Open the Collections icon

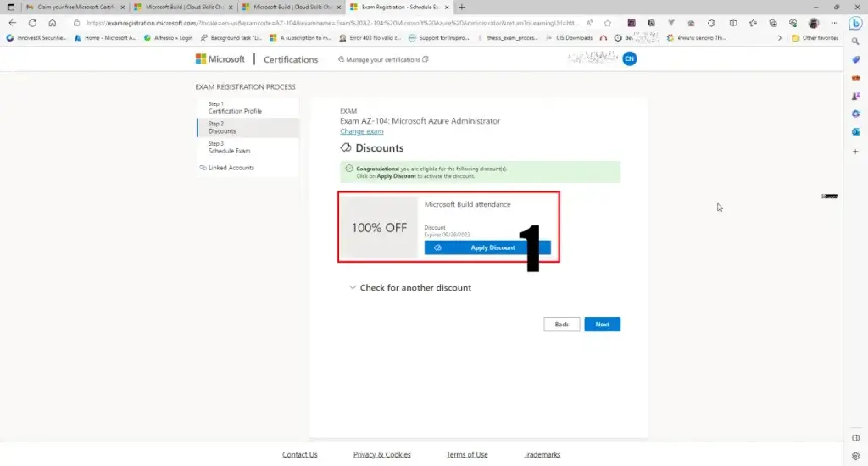773,23
